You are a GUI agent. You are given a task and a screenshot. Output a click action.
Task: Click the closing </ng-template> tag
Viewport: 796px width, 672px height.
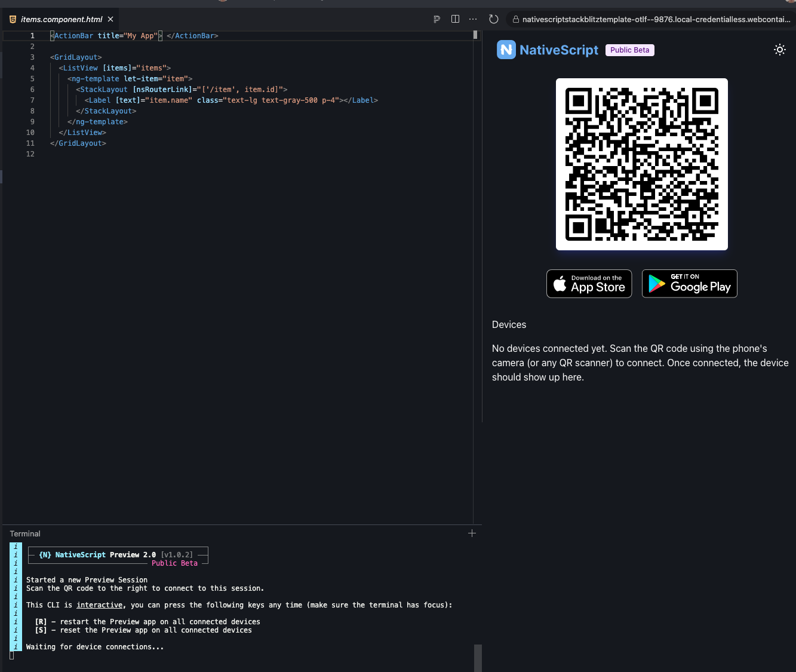[x=97, y=122]
